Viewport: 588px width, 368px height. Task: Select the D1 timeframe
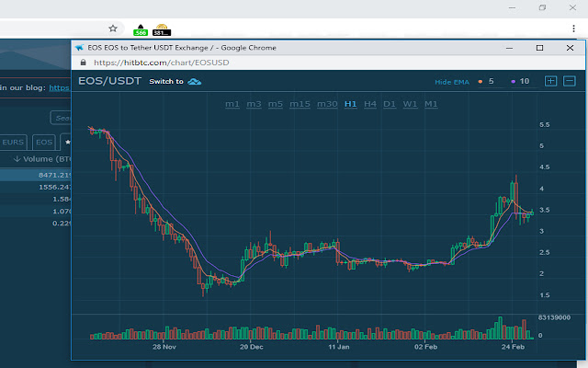(x=390, y=104)
